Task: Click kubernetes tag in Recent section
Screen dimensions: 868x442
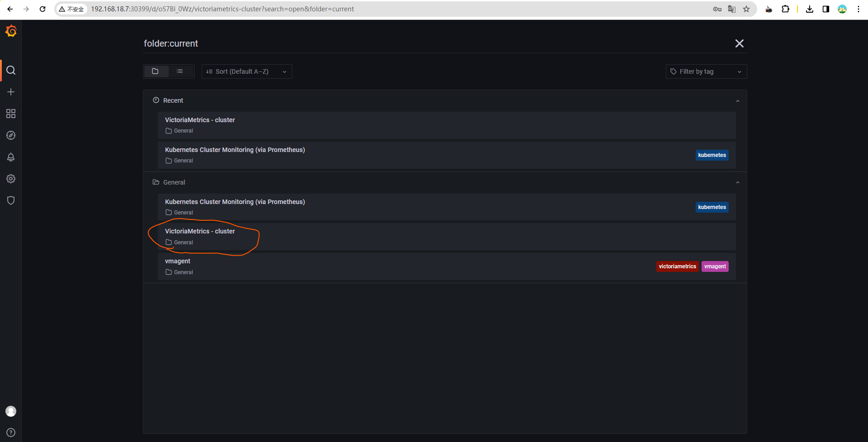Action: (x=712, y=155)
